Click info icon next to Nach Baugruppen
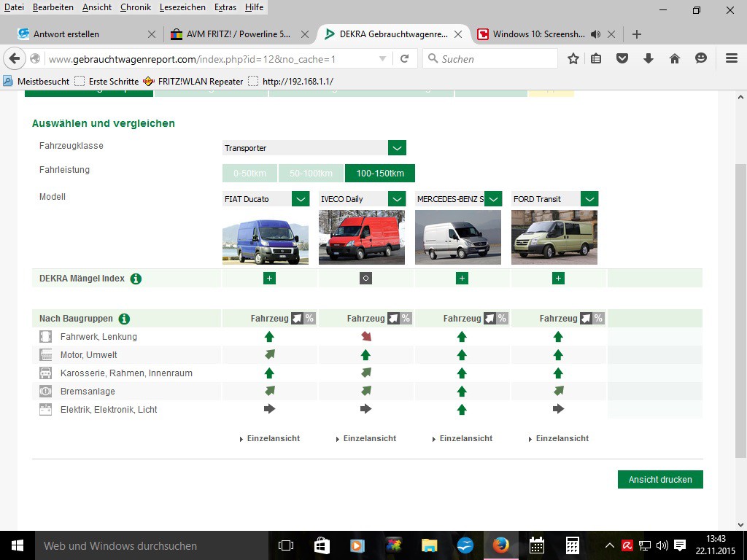The height and width of the screenshot is (560, 747). (x=124, y=319)
